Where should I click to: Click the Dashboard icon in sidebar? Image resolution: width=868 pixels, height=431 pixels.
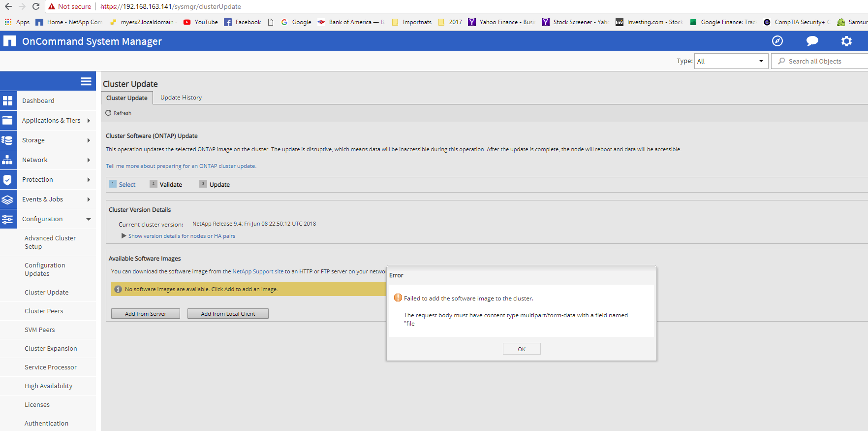point(8,101)
